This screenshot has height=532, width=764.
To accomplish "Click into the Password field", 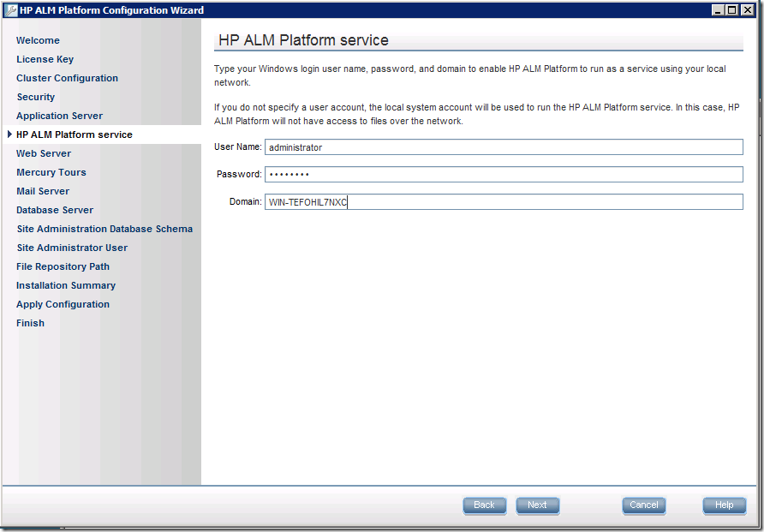I will pos(504,175).
